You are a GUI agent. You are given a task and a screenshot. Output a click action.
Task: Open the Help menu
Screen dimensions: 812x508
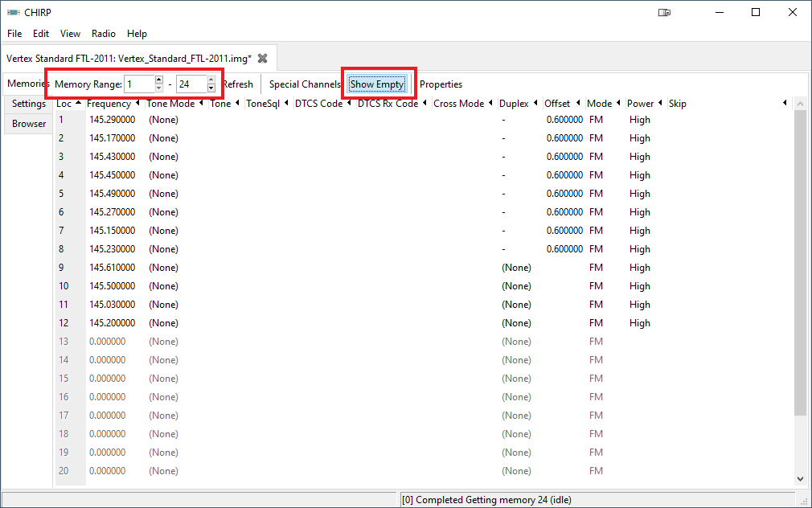coord(137,34)
